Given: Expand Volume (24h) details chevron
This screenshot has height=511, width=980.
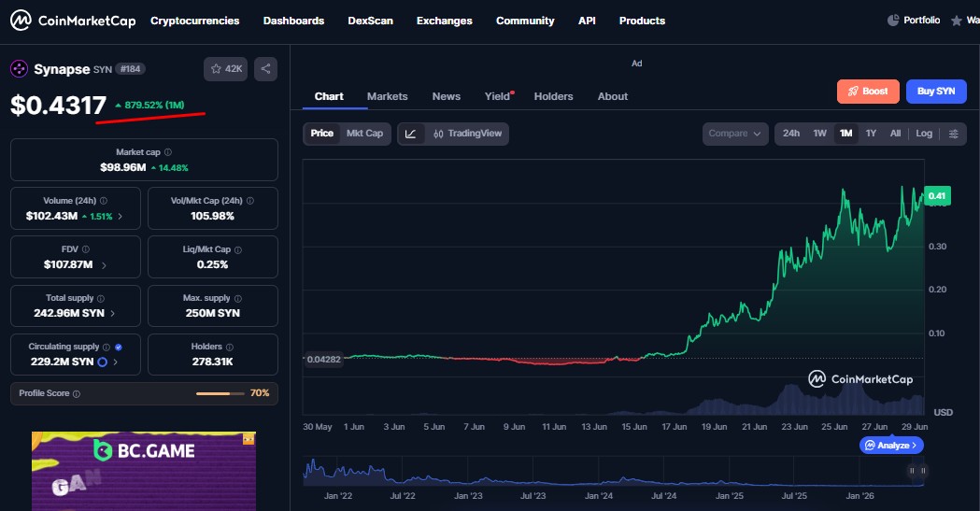Looking at the screenshot, I should [x=120, y=216].
